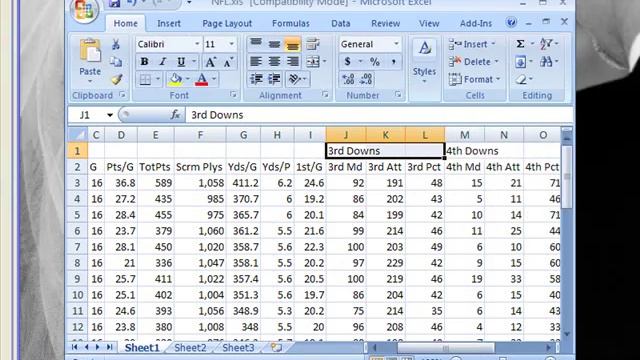Click the Paste clipboard icon
The image size is (640, 360).
point(90,51)
